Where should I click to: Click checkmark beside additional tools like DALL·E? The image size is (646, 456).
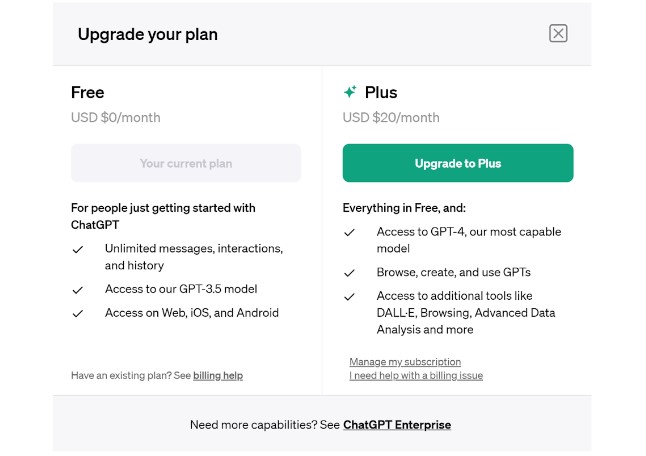tap(349, 296)
